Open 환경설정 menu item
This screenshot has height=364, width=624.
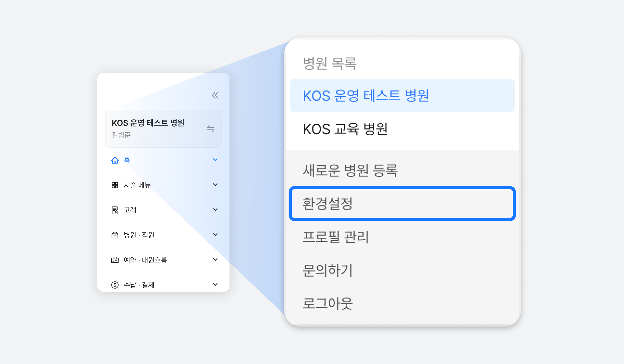pyautogui.click(x=402, y=204)
